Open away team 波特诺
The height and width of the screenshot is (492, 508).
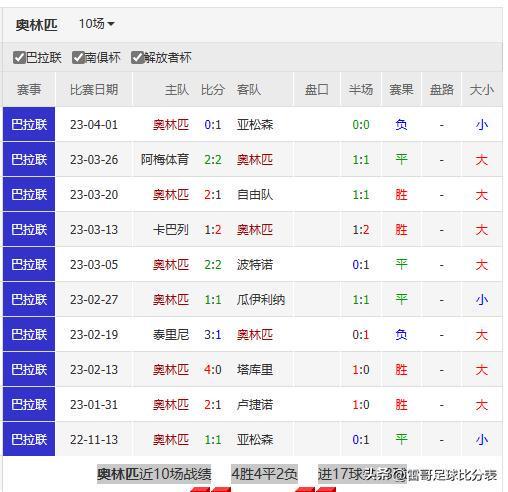(x=255, y=265)
